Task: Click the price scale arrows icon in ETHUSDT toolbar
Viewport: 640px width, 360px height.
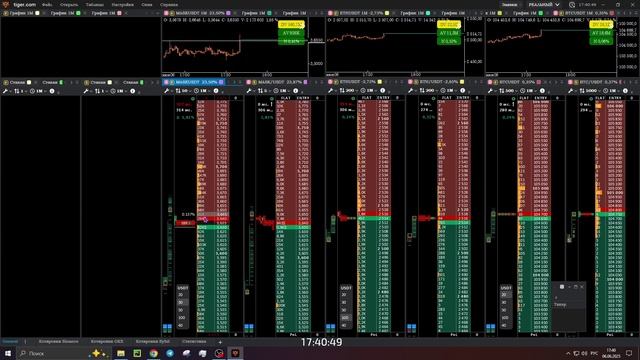Action: coord(342,91)
